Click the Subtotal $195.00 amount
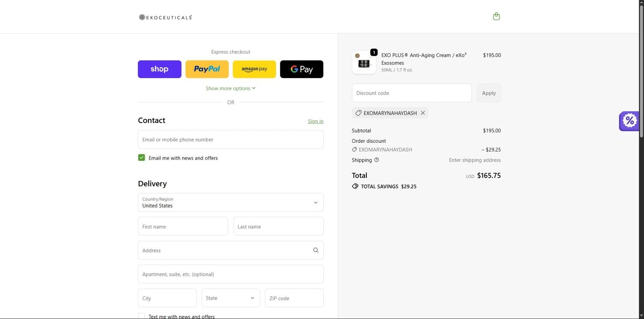The height and width of the screenshot is (319, 644). 492,131
